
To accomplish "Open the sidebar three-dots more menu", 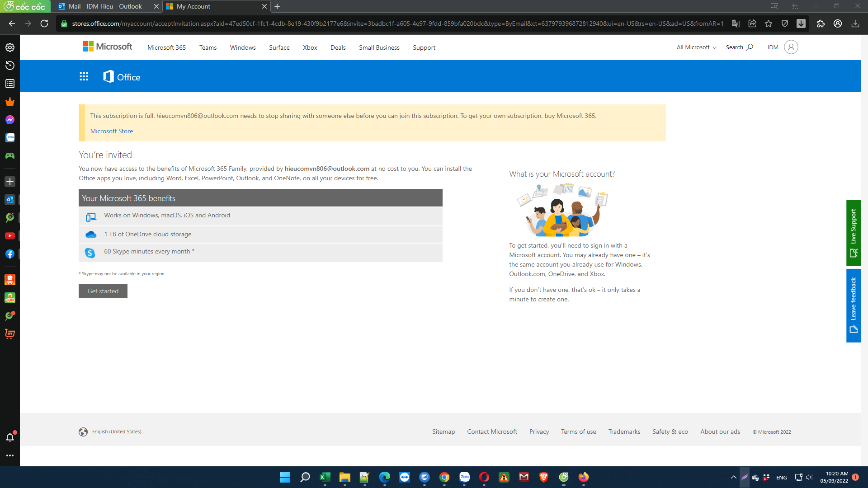I will [10, 455].
